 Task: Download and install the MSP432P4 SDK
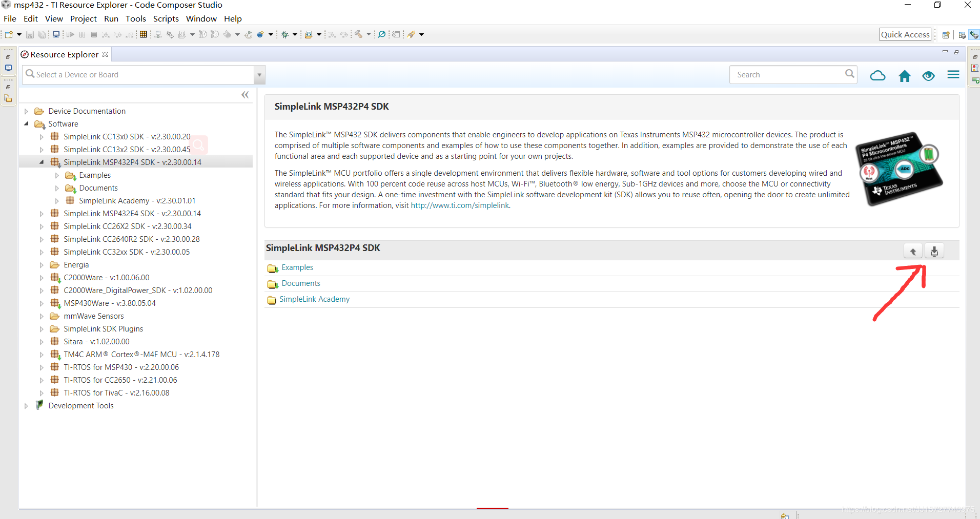pos(934,251)
